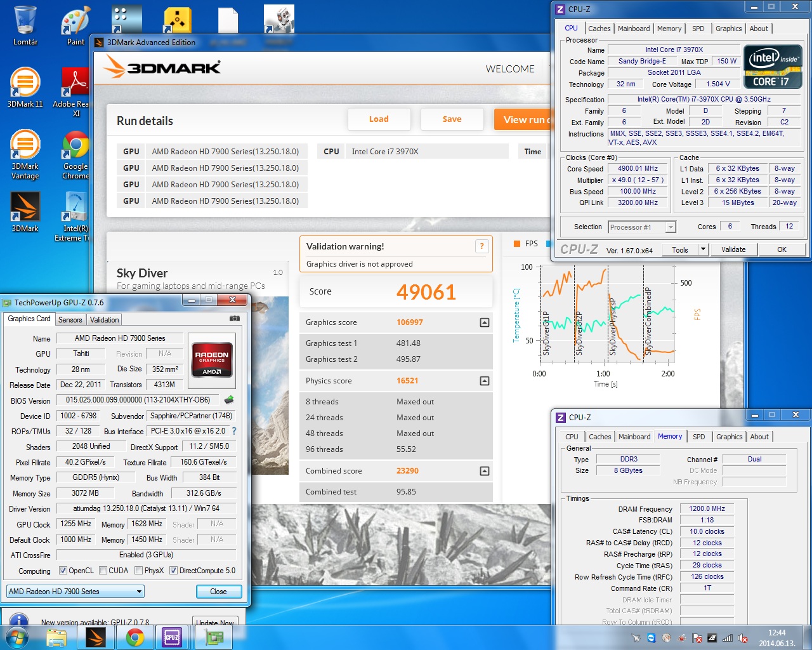The width and height of the screenshot is (812, 650).
Task: Open the Graphics tab in lower CPU-Z window
Action: click(729, 437)
